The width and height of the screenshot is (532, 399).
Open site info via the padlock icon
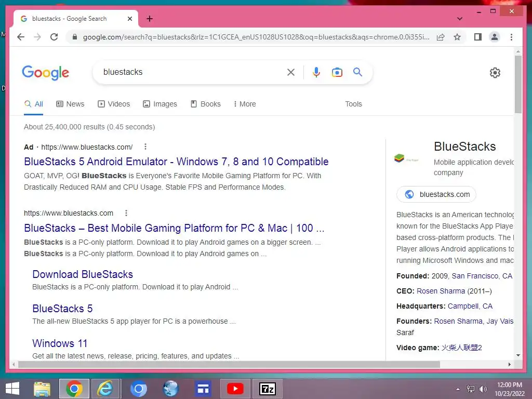(75, 37)
